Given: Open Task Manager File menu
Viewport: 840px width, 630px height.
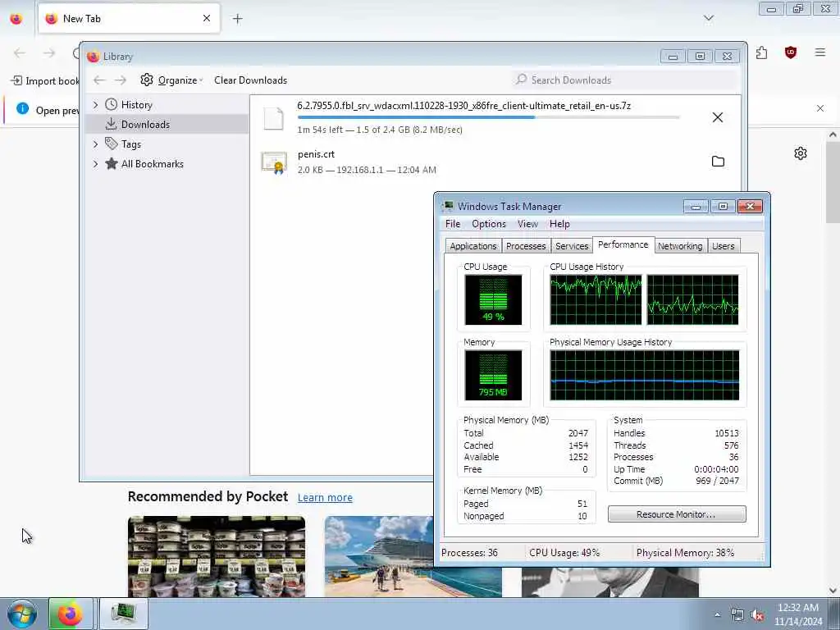Looking at the screenshot, I should coord(453,224).
